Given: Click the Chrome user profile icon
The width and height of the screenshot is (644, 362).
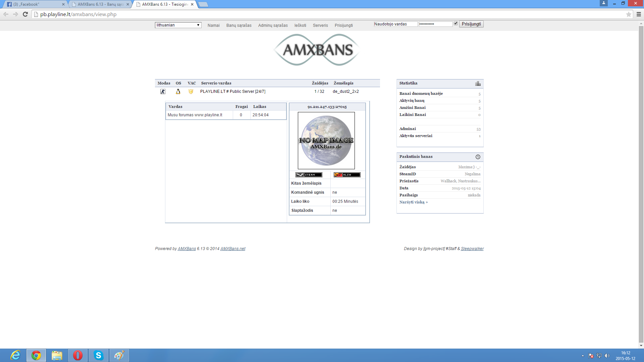Looking at the screenshot, I should pyautogui.click(x=604, y=3).
